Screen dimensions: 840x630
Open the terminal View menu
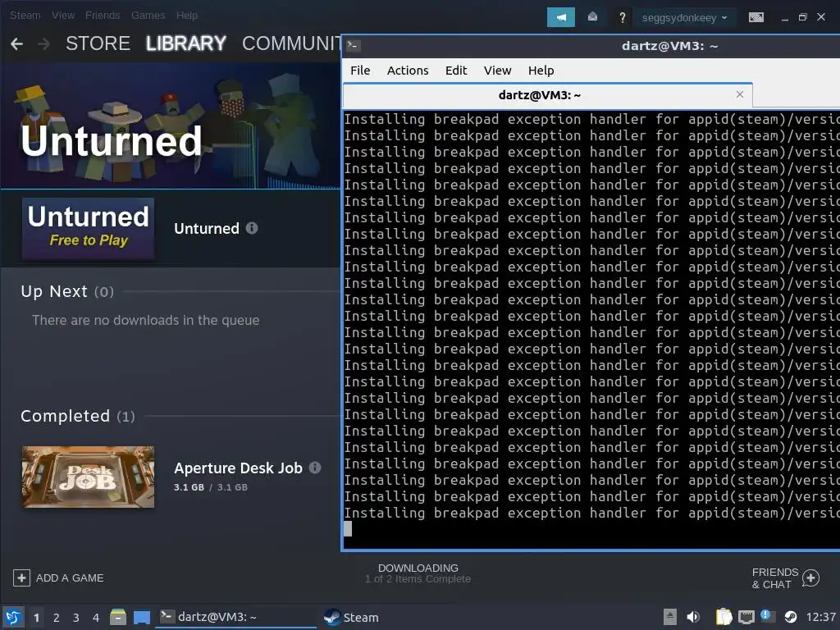(497, 71)
